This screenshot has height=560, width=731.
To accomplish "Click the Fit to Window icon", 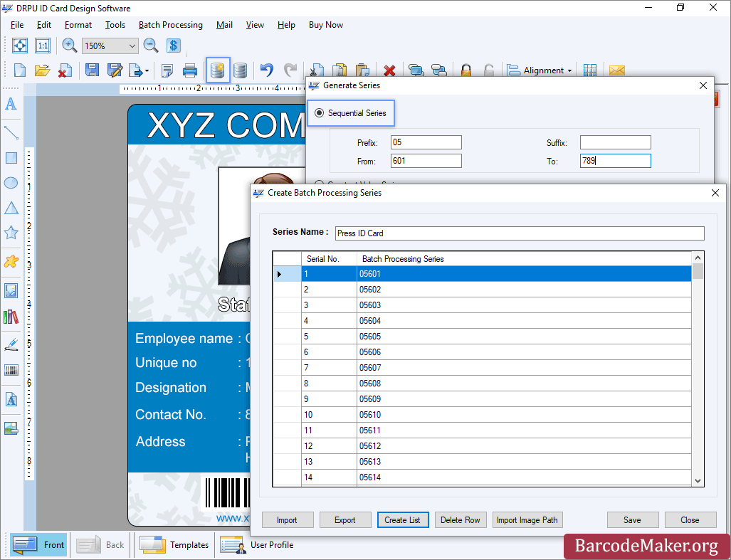I will [x=20, y=46].
